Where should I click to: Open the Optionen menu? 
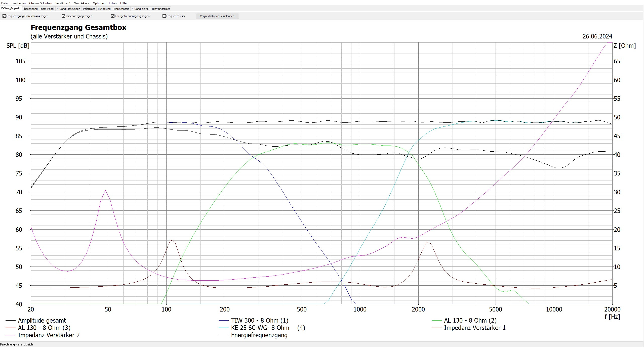click(x=99, y=3)
